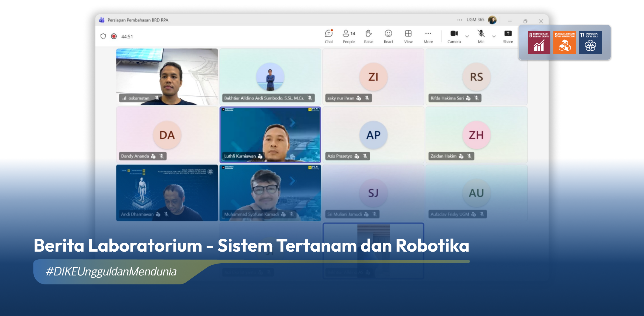644x316 pixels.
Task: Expand the microphone options chevron
Action: tap(494, 36)
